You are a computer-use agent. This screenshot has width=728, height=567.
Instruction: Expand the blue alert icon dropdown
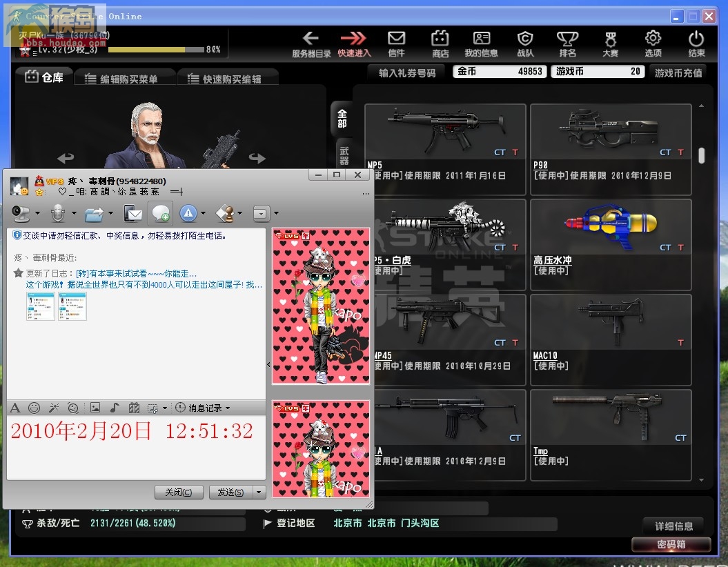(203, 213)
